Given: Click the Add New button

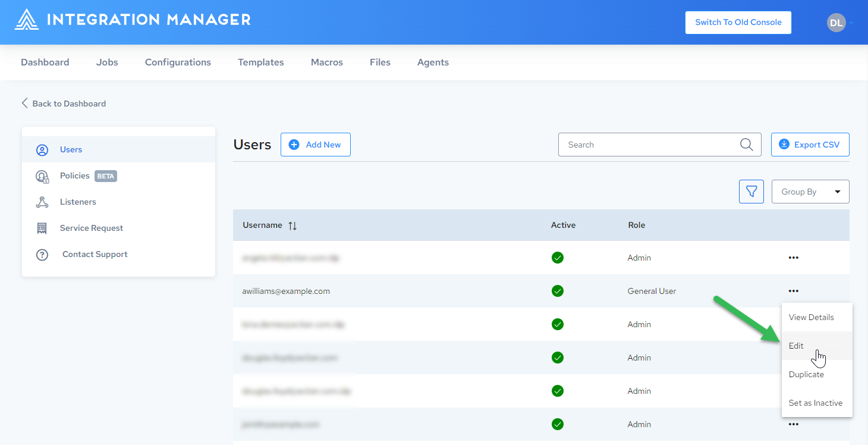Looking at the screenshot, I should click(x=316, y=145).
